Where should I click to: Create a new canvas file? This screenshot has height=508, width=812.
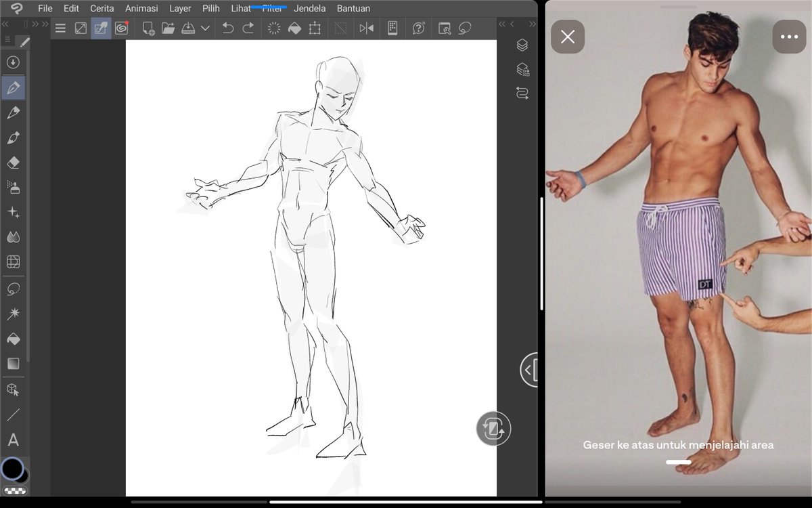click(148, 28)
